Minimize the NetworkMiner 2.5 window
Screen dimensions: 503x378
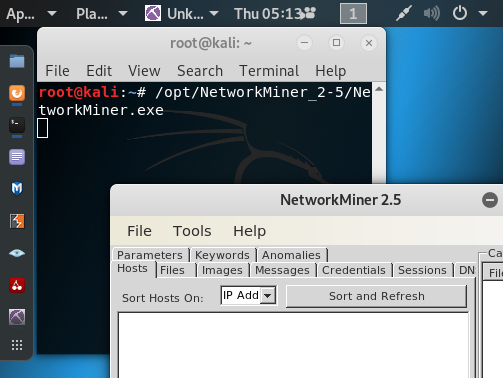click(x=490, y=200)
